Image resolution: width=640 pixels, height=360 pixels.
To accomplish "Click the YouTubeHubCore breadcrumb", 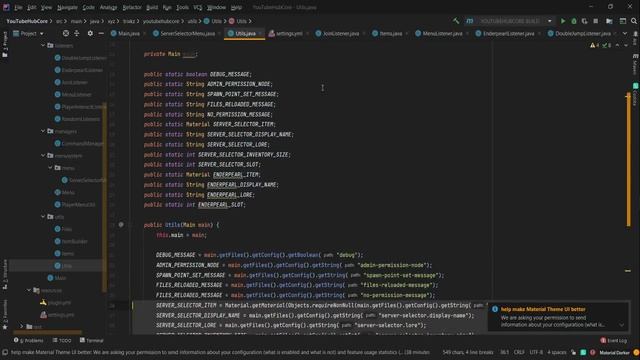I will [x=27, y=21].
